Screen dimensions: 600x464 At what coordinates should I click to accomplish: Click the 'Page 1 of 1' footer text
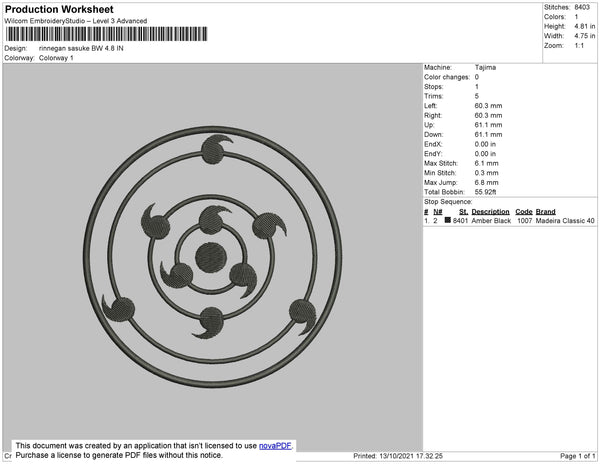[x=578, y=456]
